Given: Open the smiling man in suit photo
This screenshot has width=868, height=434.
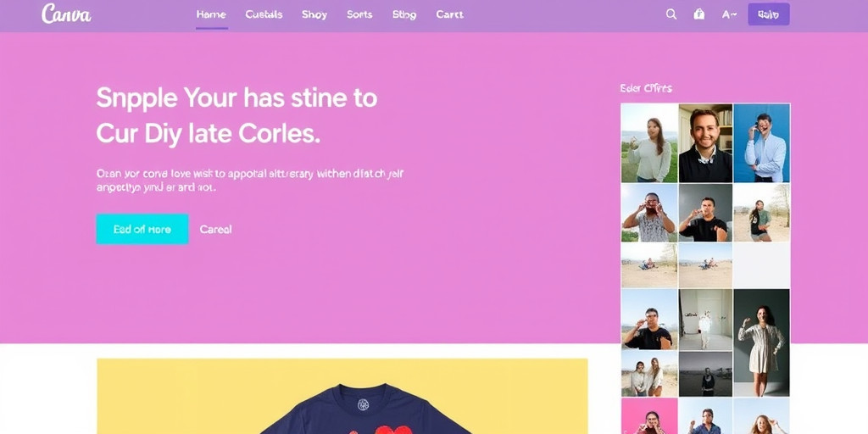Looking at the screenshot, I should [705, 142].
